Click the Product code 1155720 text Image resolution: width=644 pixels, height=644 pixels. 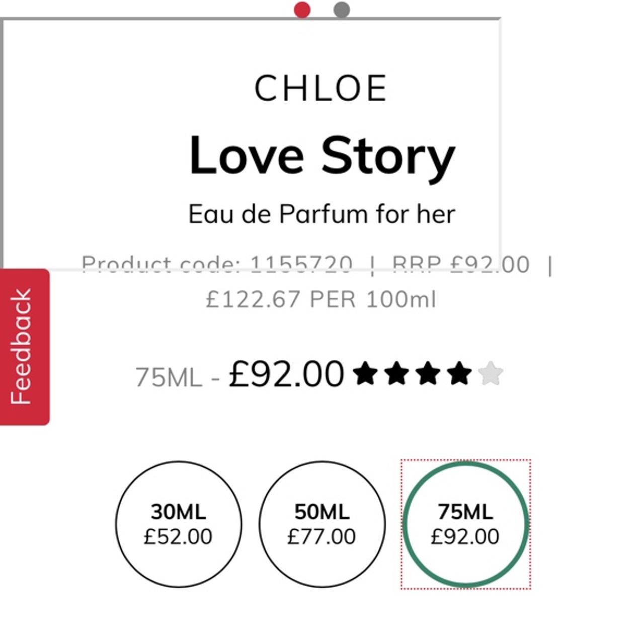tap(217, 264)
